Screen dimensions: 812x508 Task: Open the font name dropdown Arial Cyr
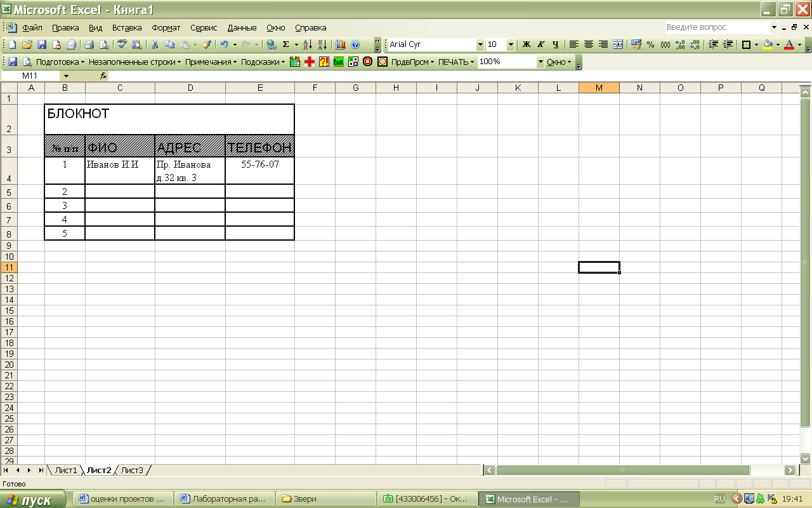point(480,44)
